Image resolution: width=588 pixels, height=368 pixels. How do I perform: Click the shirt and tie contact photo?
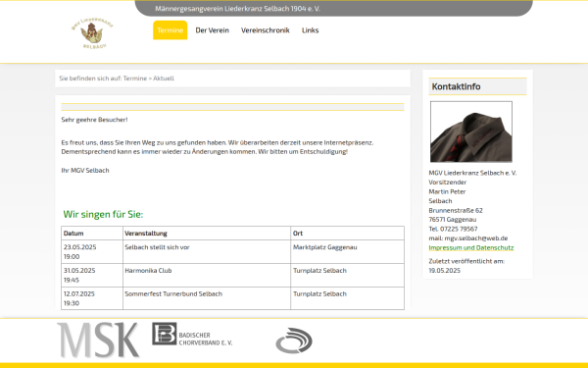click(471, 131)
